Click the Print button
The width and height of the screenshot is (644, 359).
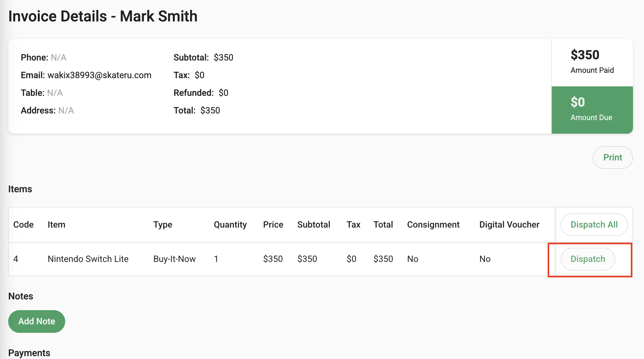click(612, 158)
